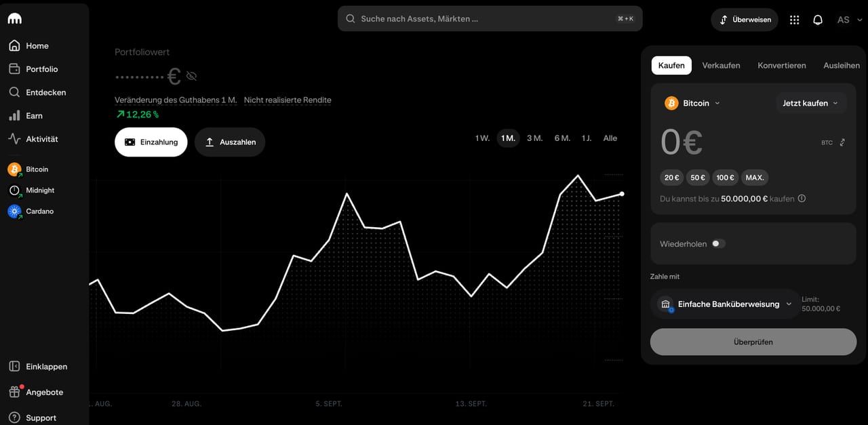Click the search magnifier icon
Screen dimensions: 868x425
[x=351, y=19]
